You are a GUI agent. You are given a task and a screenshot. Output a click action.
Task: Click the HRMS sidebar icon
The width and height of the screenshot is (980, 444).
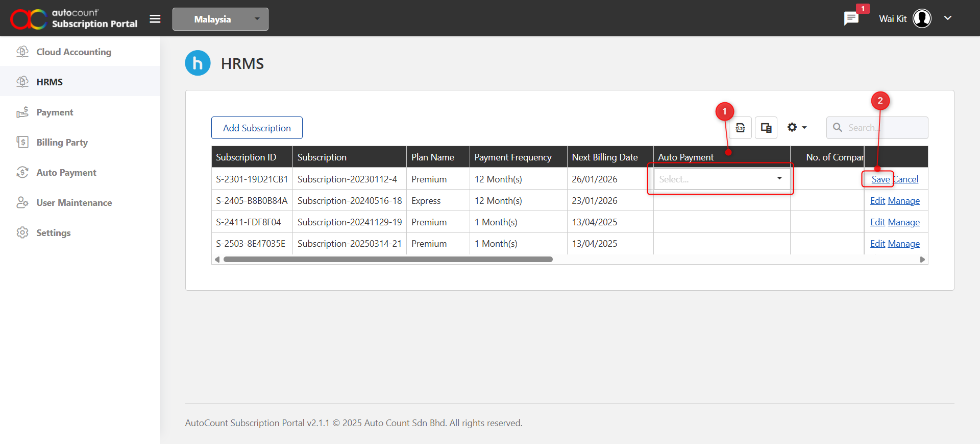pos(22,82)
